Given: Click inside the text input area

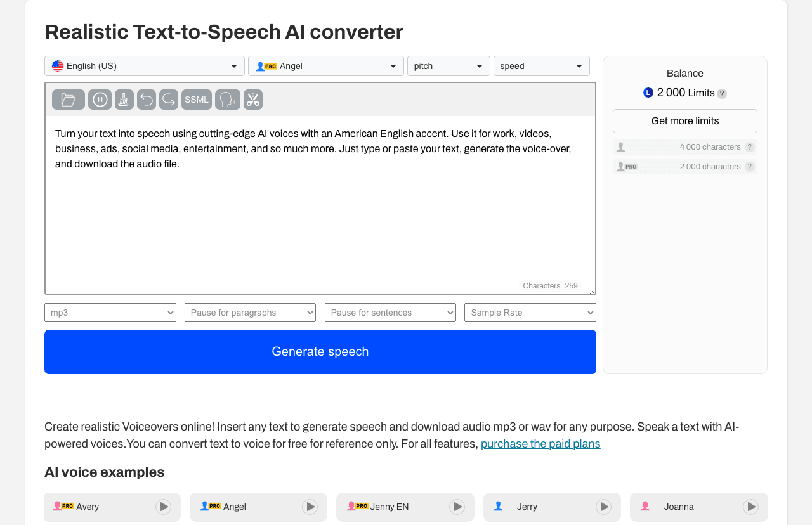Looking at the screenshot, I should click(x=320, y=205).
